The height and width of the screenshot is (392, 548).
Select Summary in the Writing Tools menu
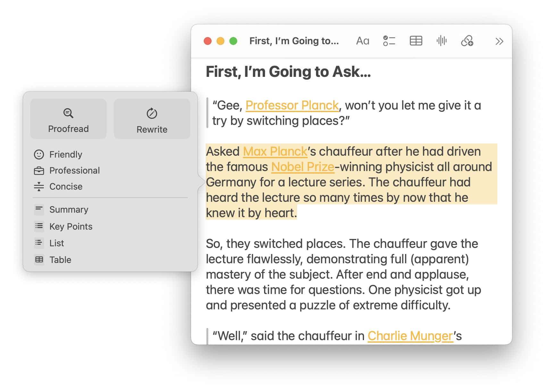(x=69, y=209)
